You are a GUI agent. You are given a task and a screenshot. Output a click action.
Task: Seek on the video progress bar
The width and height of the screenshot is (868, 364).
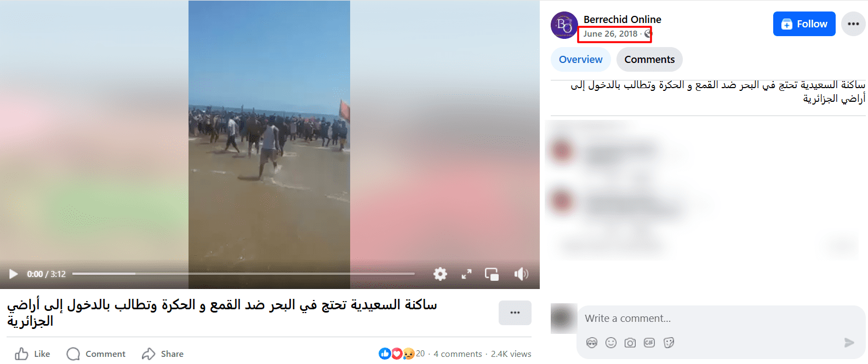click(243, 274)
